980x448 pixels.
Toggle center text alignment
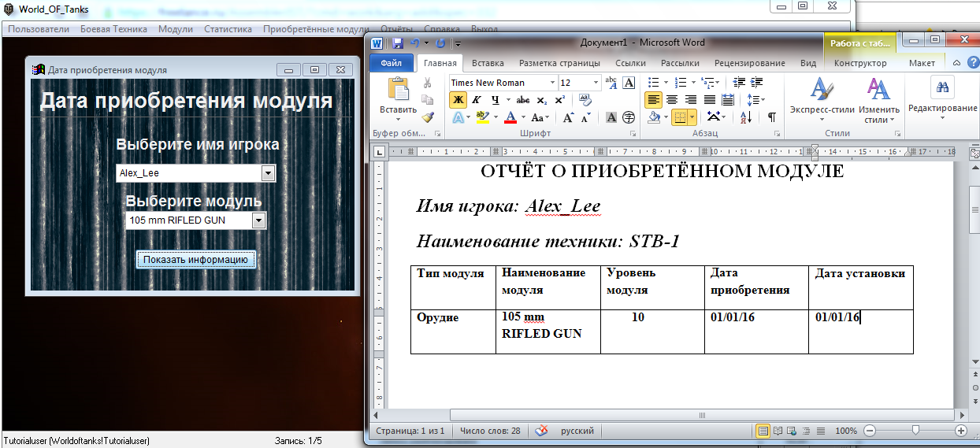click(672, 100)
